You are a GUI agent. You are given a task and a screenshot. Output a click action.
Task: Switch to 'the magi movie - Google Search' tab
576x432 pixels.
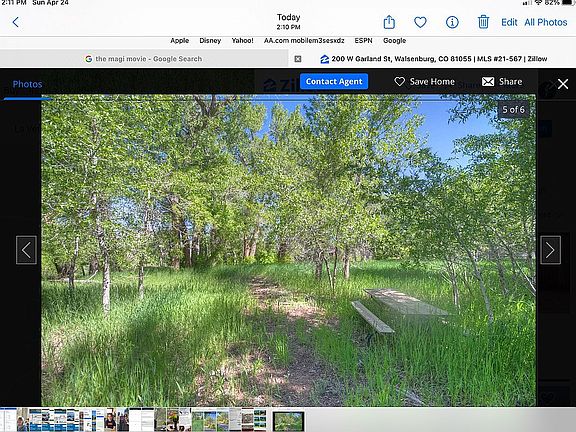pyautogui.click(x=144, y=59)
